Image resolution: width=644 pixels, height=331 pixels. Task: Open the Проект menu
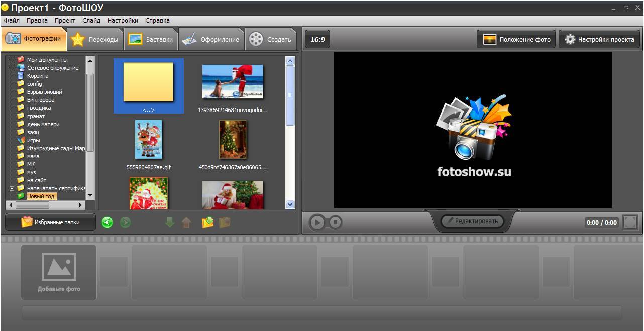point(65,21)
